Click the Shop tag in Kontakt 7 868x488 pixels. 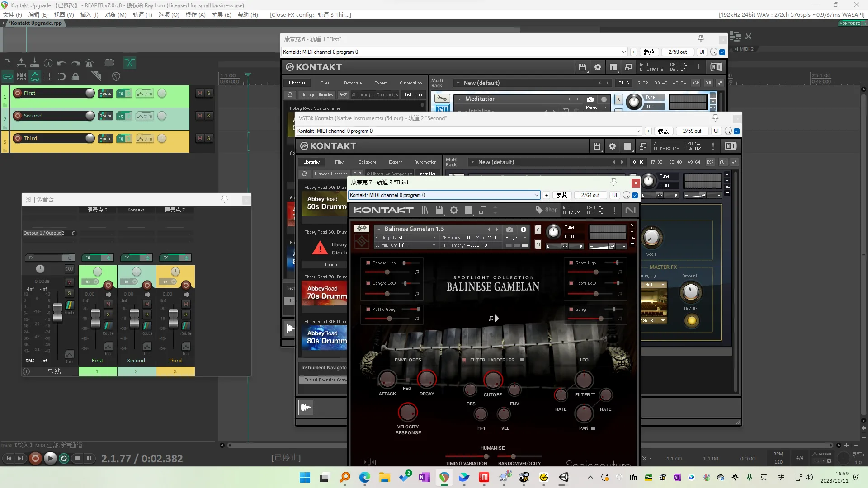pyautogui.click(x=547, y=210)
